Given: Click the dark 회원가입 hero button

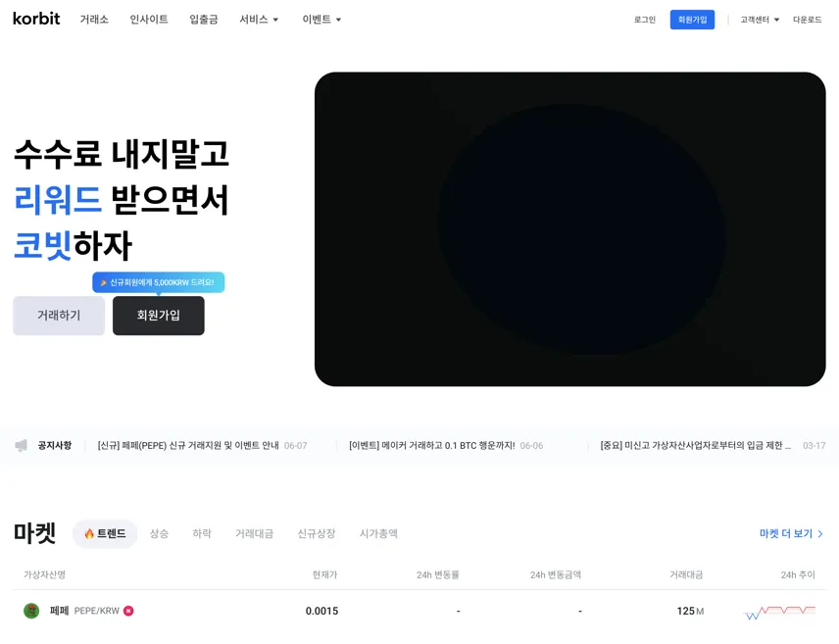Looking at the screenshot, I should (x=159, y=316).
